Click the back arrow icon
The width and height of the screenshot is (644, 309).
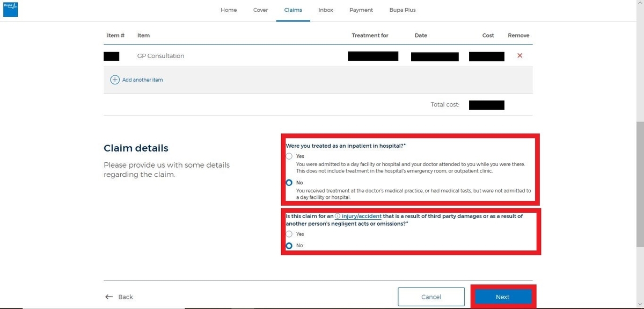[109, 297]
